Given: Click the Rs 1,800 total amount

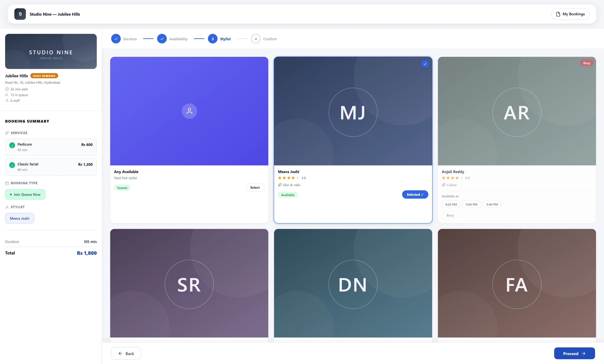Looking at the screenshot, I should click(x=87, y=253).
